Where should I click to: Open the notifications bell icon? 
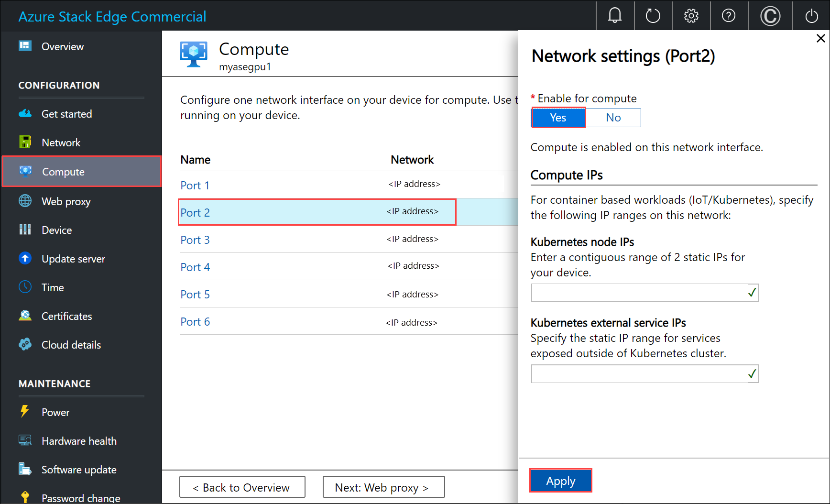(x=615, y=15)
